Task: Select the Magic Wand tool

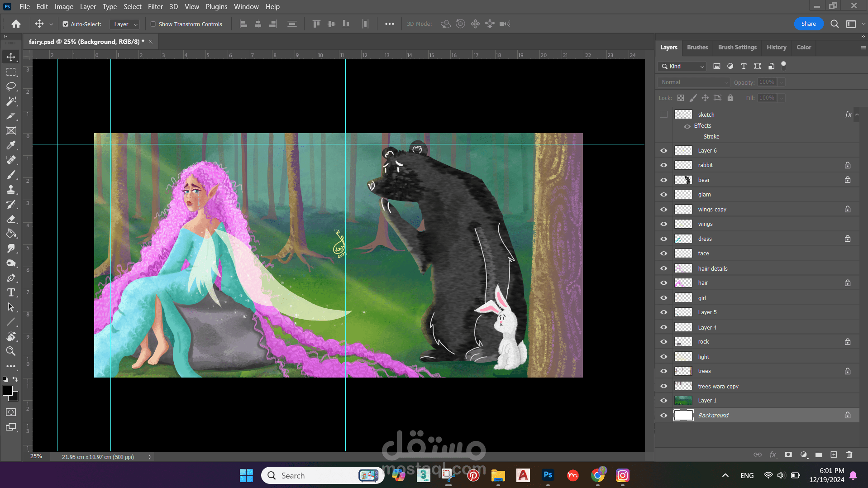Action: click(x=11, y=101)
